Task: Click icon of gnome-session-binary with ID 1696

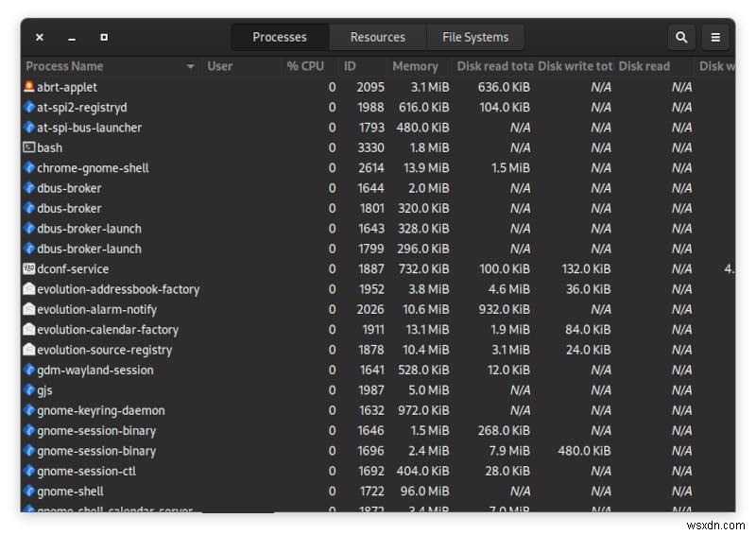Action: tap(29, 451)
